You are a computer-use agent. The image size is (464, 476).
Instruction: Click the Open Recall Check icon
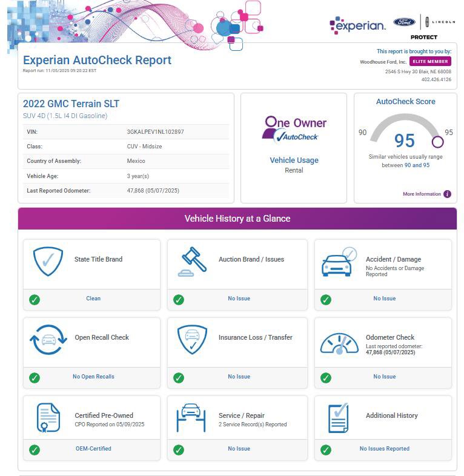[48, 340]
